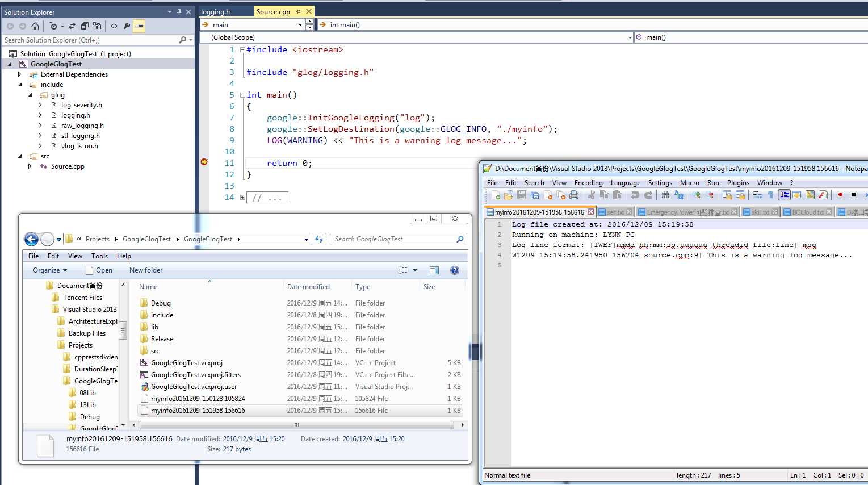Click Start Recording macro red circle icon

(840, 195)
